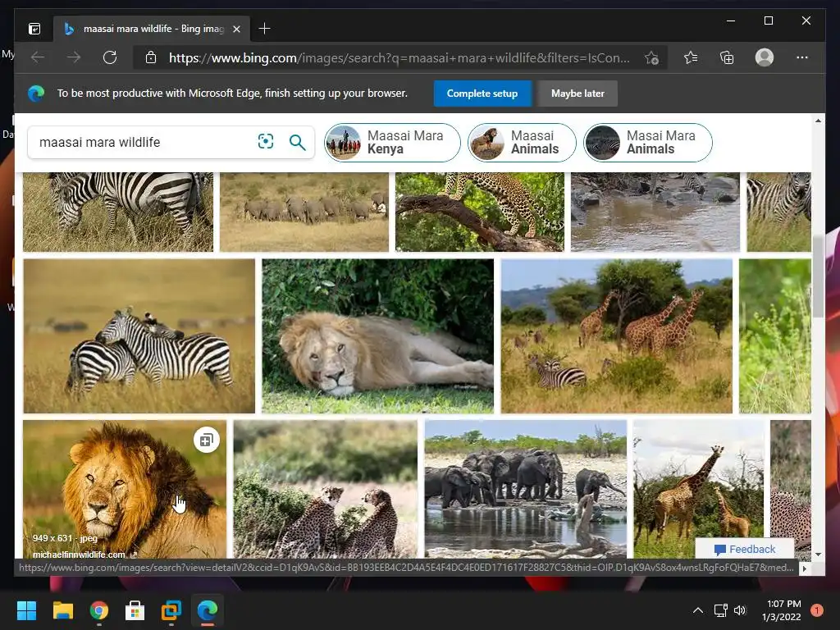This screenshot has width=840, height=630.
Task: Go back to previous page
Action: (x=38, y=57)
